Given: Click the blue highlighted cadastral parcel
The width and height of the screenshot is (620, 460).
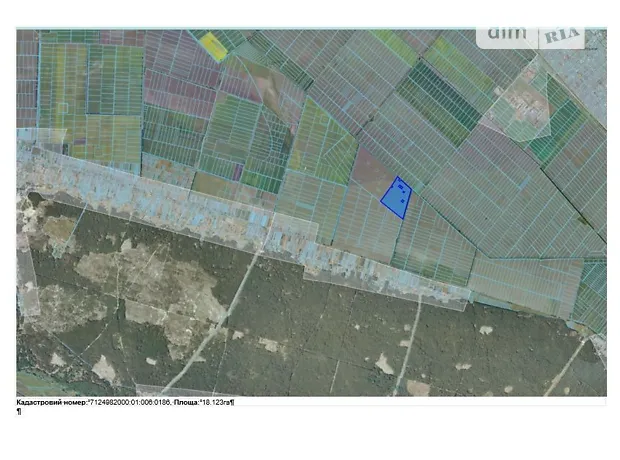Looking at the screenshot, I should coord(396,198).
